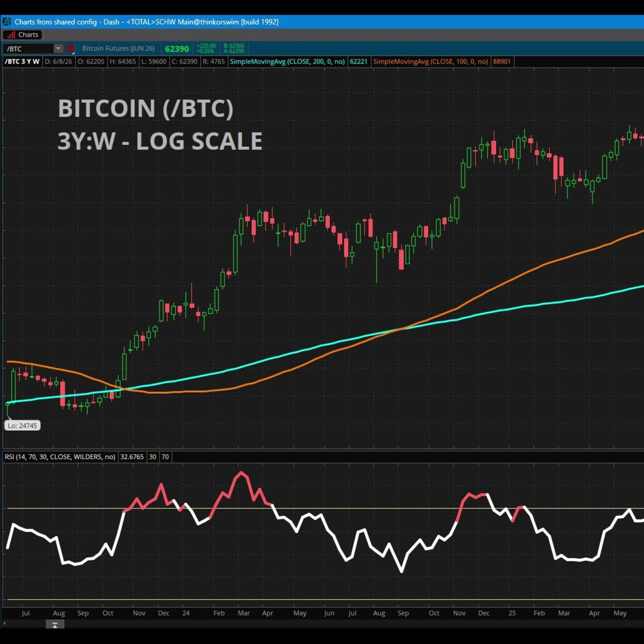This screenshot has height=644, width=644.
Task: Click the left scroll arrow under the time axis
Action: click(4, 624)
